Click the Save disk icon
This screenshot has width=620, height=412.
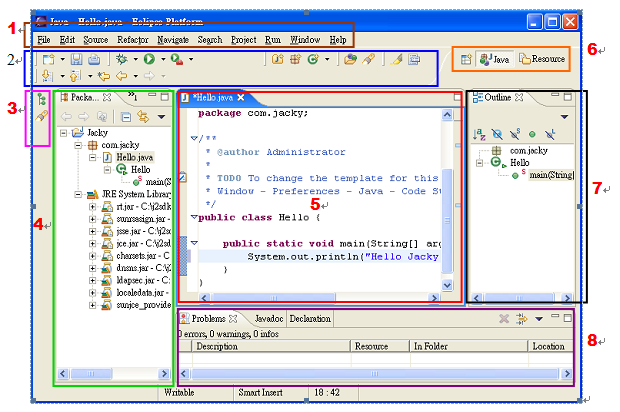[x=76, y=59]
